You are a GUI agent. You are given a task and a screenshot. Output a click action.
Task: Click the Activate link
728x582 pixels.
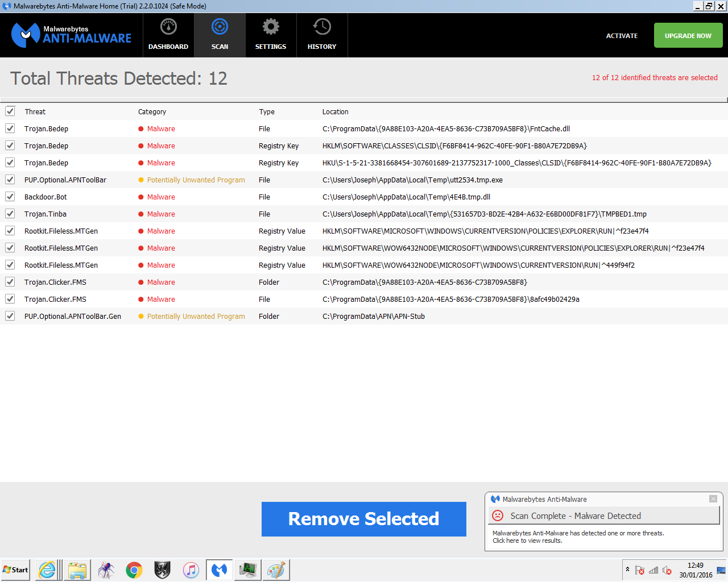(x=622, y=36)
